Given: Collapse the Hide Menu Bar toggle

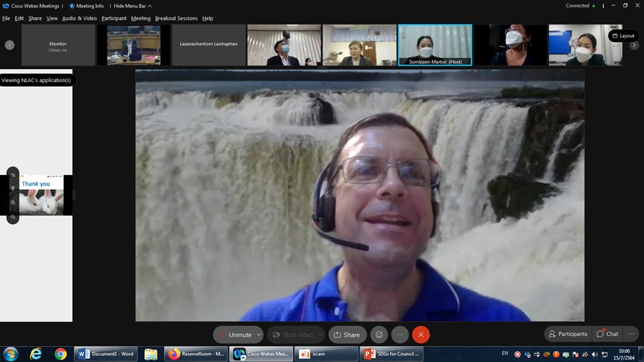Looking at the screenshot, I should 132,6.
